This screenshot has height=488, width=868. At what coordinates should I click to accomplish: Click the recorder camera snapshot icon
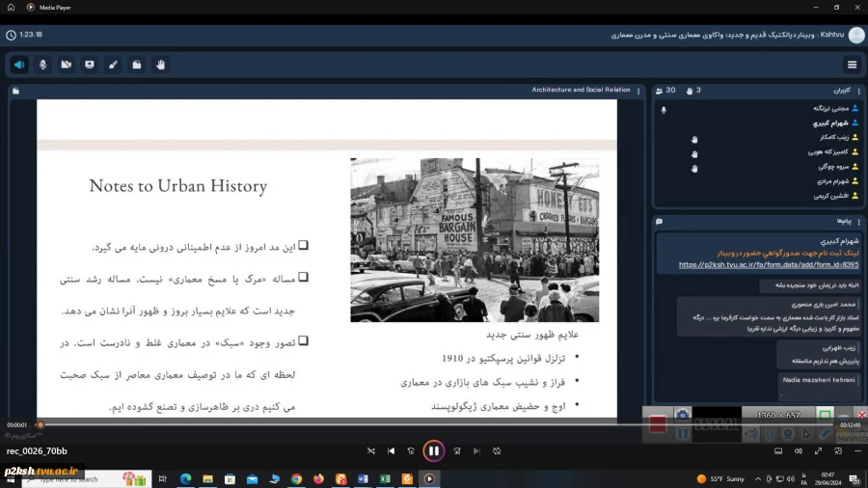(x=682, y=415)
